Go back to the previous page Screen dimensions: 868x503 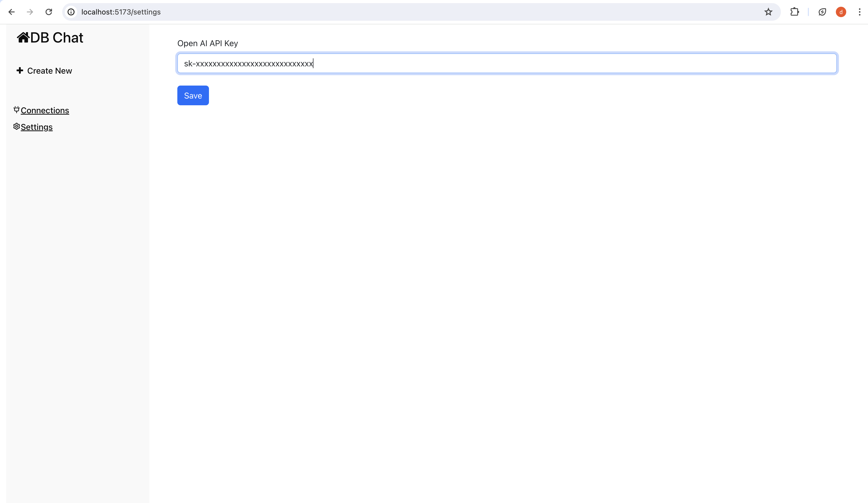pyautogui.click(x=11, y=12)
